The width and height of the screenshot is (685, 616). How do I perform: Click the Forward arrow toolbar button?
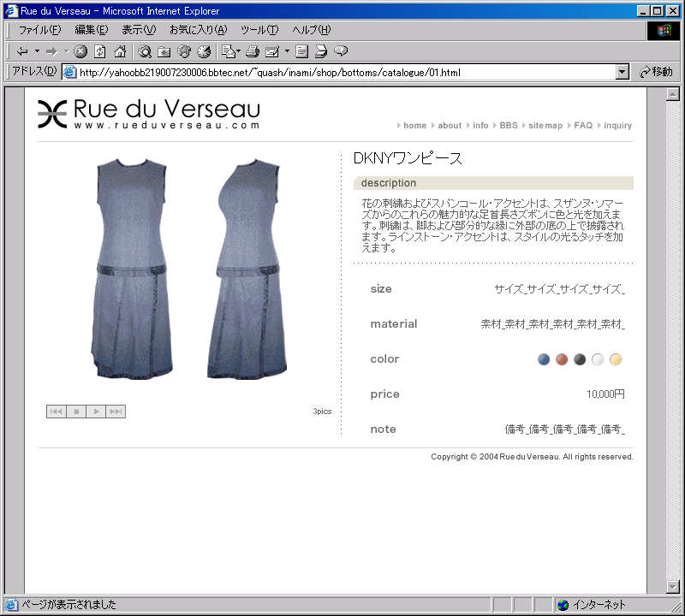(x=51, y=51)
